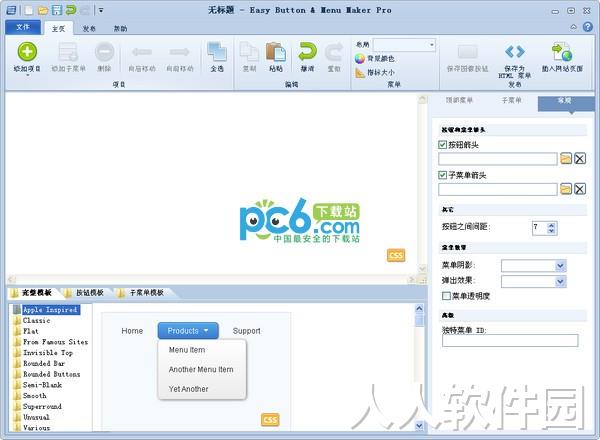Viewport: 600px width, 440px height.
Task: Select the From Famous Sites folder
Action: point(51,342)
